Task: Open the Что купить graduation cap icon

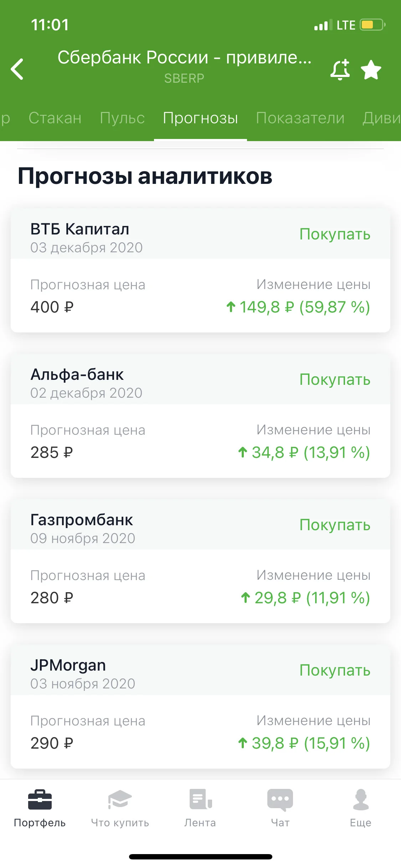Action: pos(120,799)
